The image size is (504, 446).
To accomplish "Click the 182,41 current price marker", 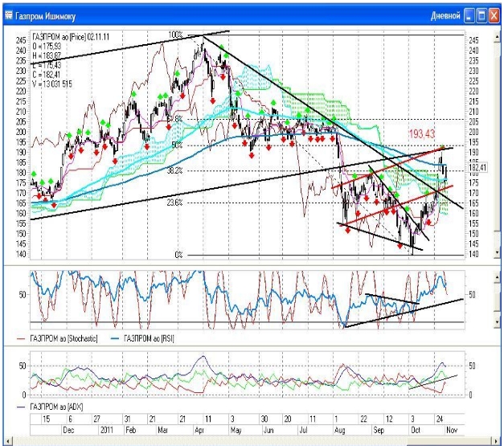I will [x=478, y=167].
